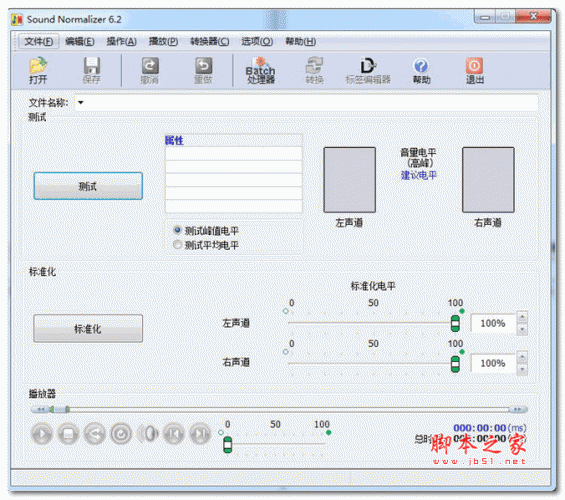
Task: Click the share-style branching icon in player
Action: pos(95,434)
